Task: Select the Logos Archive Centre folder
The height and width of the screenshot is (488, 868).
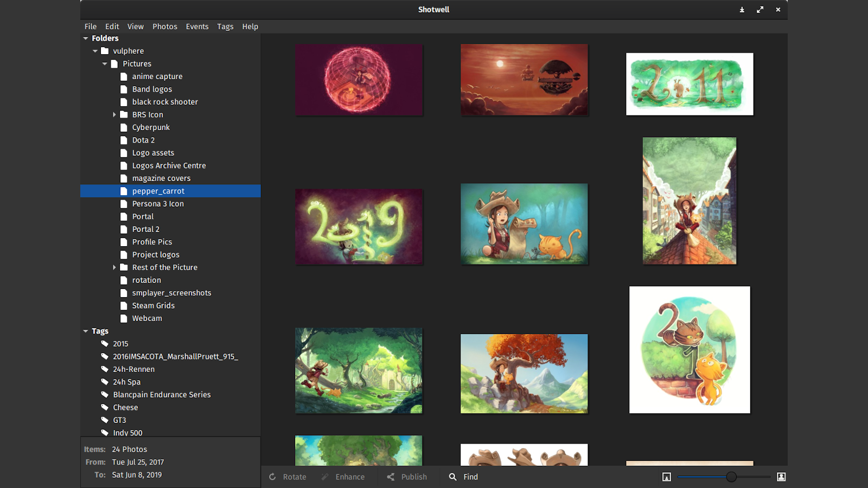Action: coord(170,166)
